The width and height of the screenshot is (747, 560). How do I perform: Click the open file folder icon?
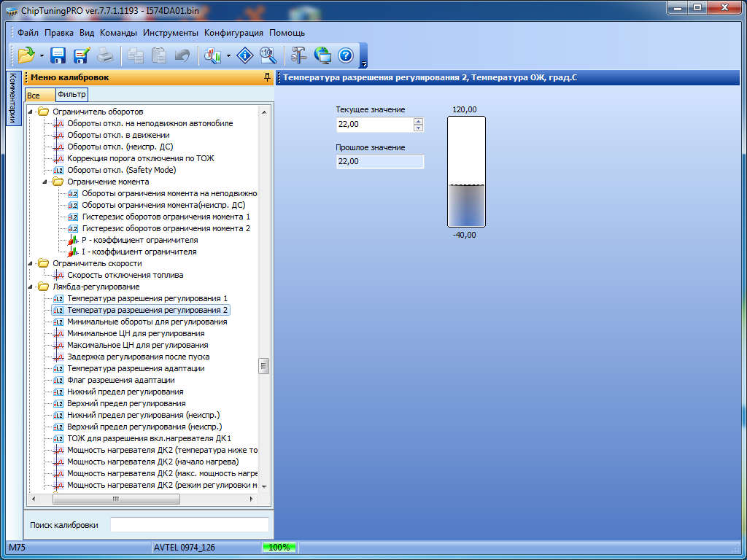pyautogui.click(x=26, y=55)
